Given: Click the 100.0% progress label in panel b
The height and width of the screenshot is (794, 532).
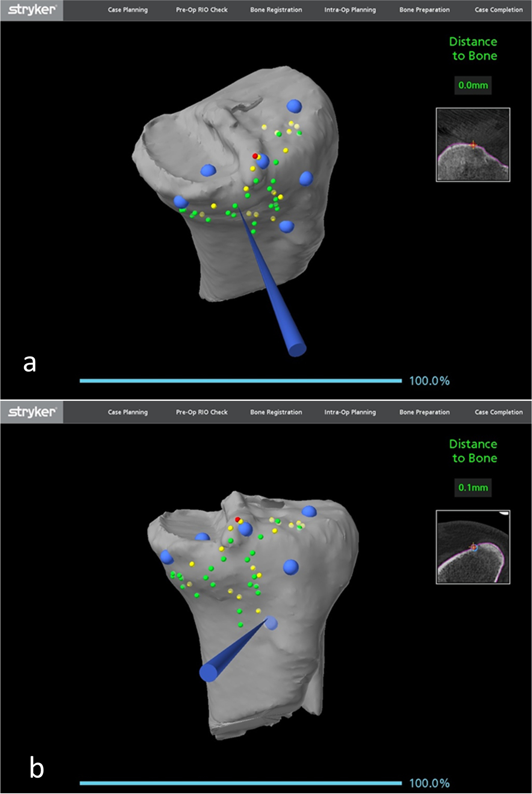Looking at the screenshot, I should pyautogui.click(x=429, y=783).
